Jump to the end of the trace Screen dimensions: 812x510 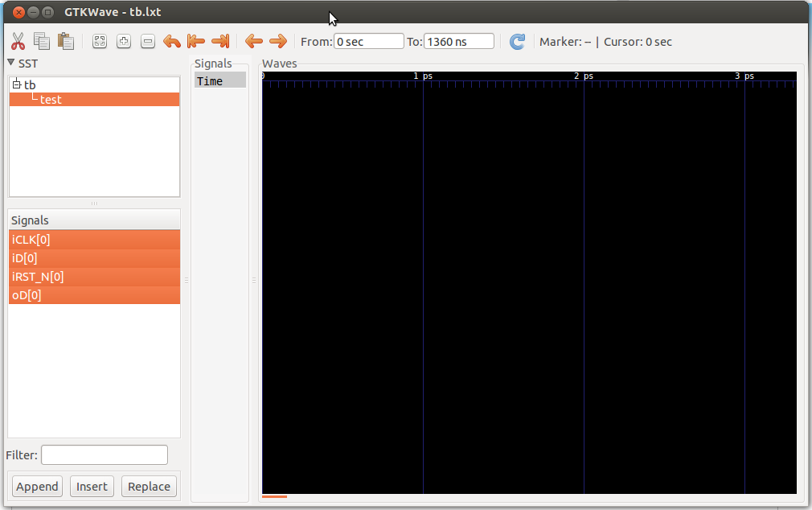tap(220, 40)
